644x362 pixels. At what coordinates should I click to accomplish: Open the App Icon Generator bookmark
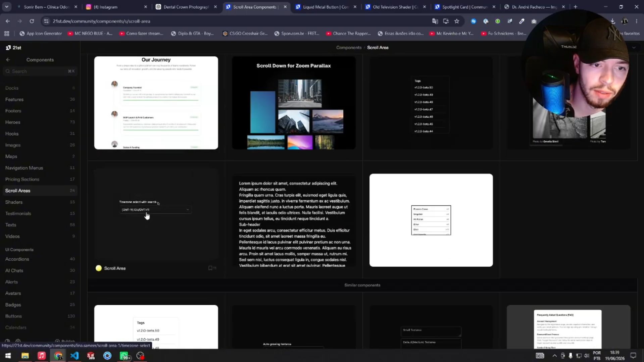coord(41,34)
